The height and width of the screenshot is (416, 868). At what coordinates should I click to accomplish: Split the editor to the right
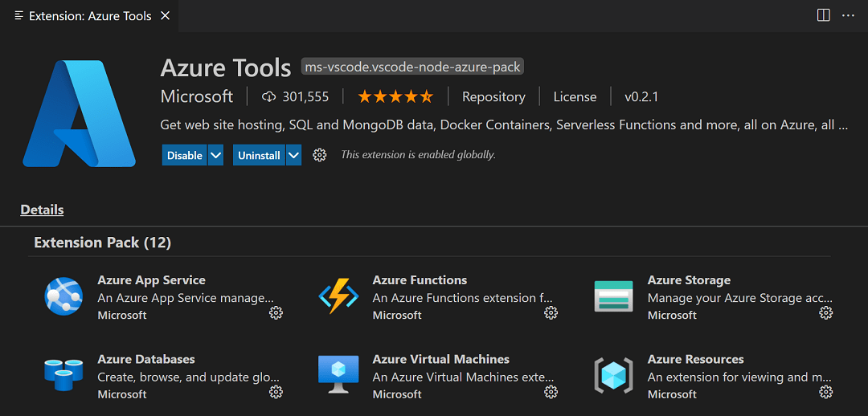click(823, 15)
